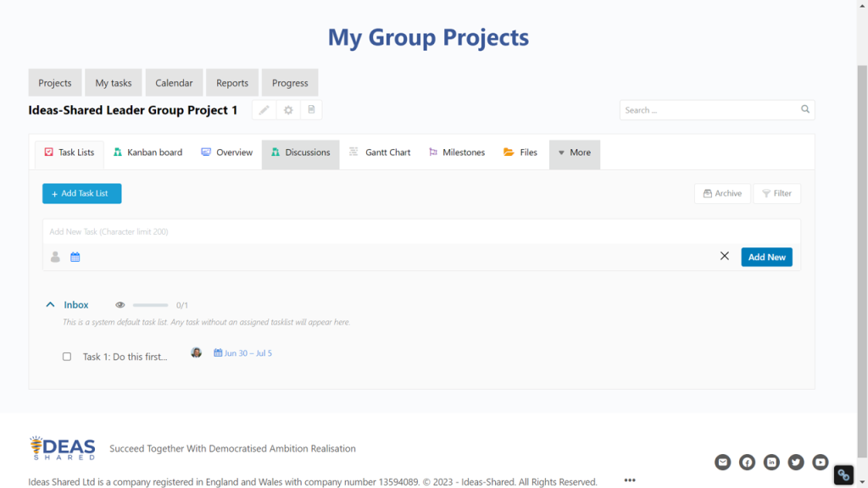Click the Add New Task input field
868x488 pixels.
pos(421,232)
